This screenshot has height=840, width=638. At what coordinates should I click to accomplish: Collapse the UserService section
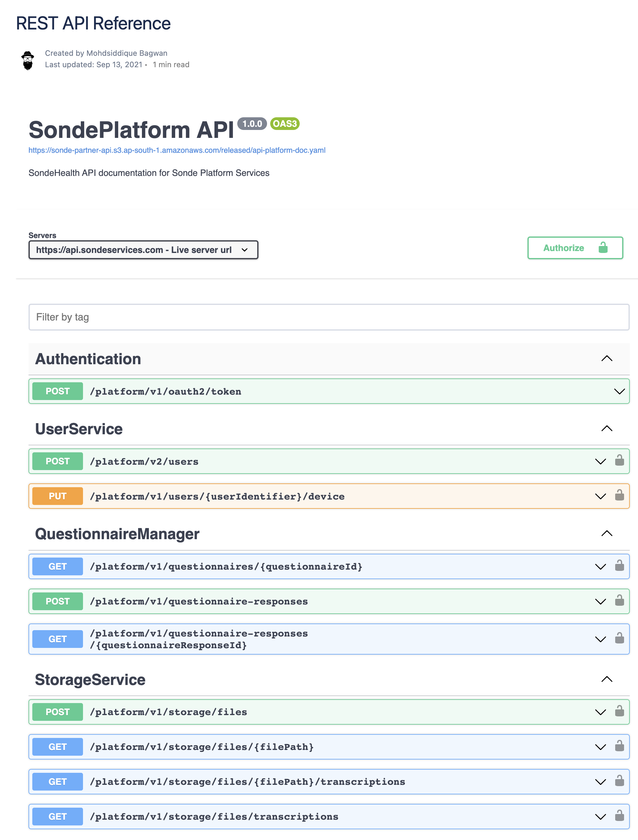pyautogui.click(x=606, y=429)
